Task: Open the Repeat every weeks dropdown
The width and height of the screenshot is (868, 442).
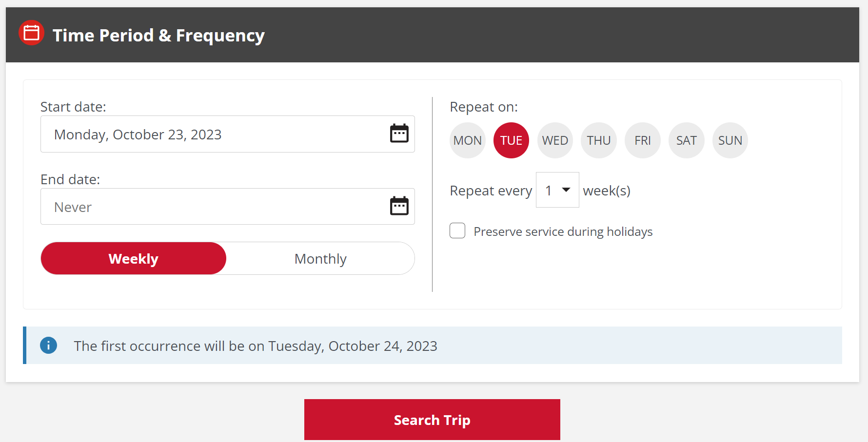Action: [557, 190]
